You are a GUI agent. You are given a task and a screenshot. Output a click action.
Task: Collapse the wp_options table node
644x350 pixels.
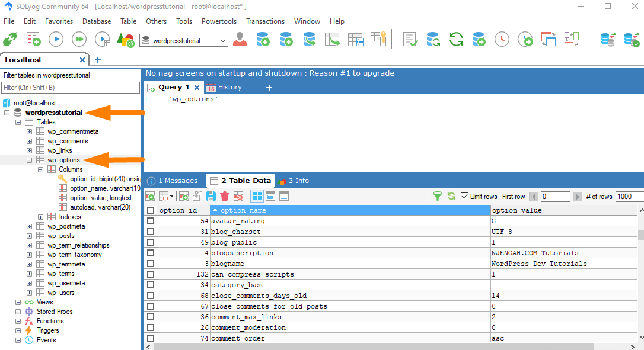click(29, 160)
